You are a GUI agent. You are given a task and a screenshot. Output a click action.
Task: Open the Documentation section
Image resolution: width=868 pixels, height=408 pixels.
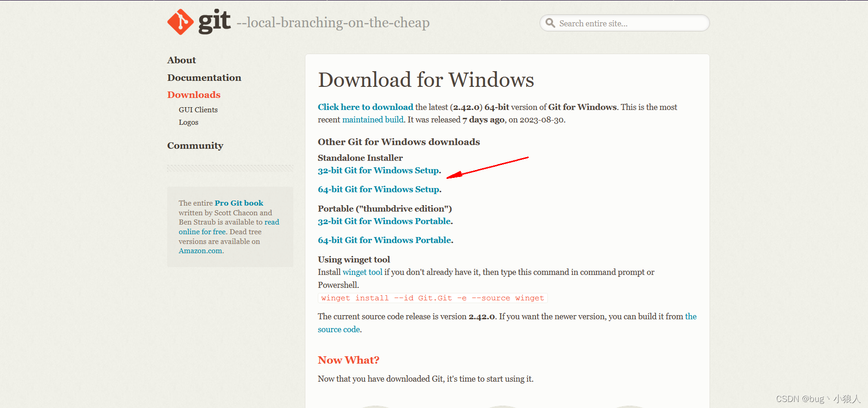204,78
